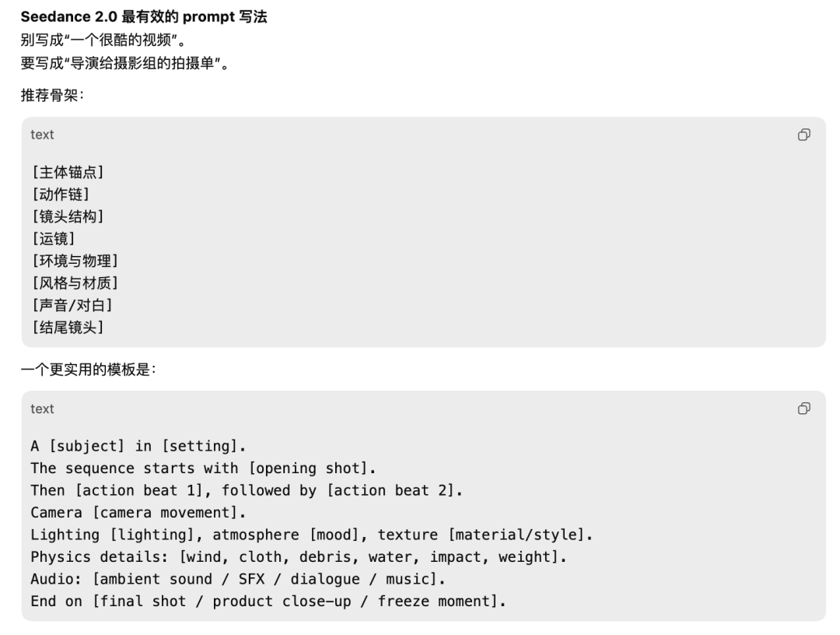This screenshot has height=635, width=840.
Task: Click the "text" label on the template code block
Action: pos(42,409)
